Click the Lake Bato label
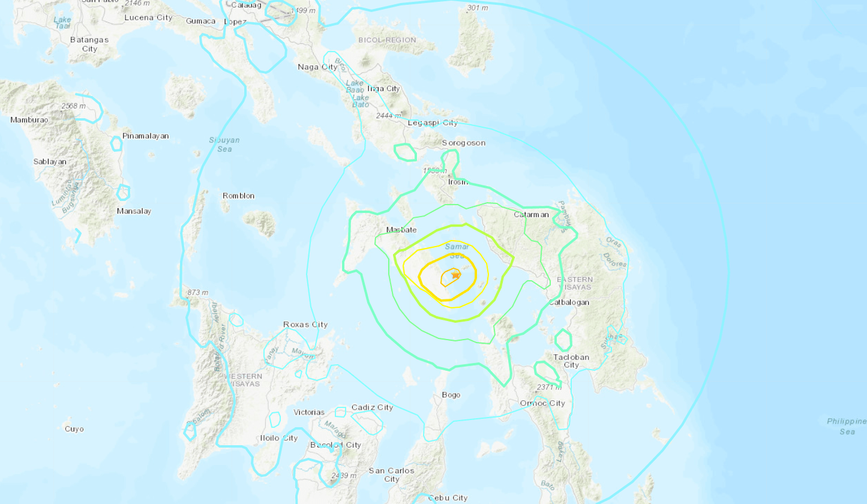 (361, 101)
